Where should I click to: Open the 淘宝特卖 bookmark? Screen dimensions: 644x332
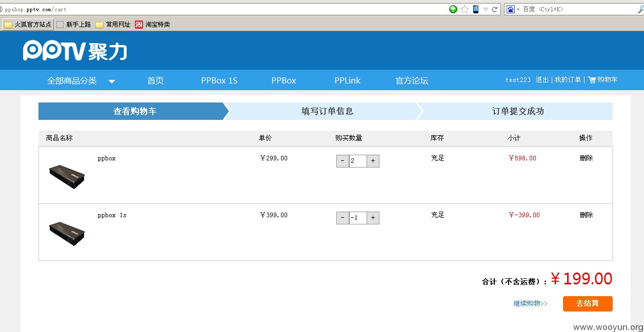(152, 24)
